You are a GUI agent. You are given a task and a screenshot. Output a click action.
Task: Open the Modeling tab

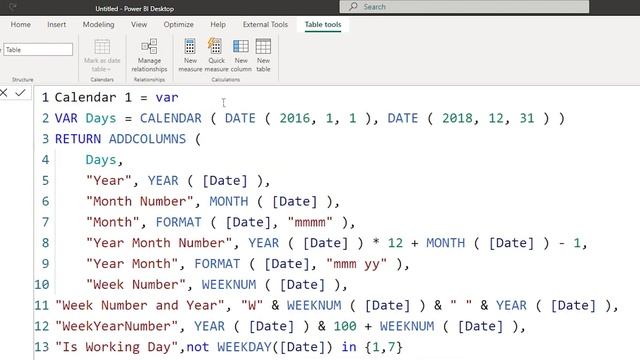98,24
